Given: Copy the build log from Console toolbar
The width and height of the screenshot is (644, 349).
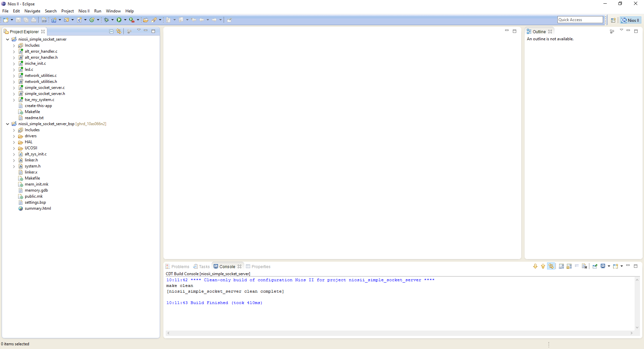Looking at the screenshot, I should 561,266.
